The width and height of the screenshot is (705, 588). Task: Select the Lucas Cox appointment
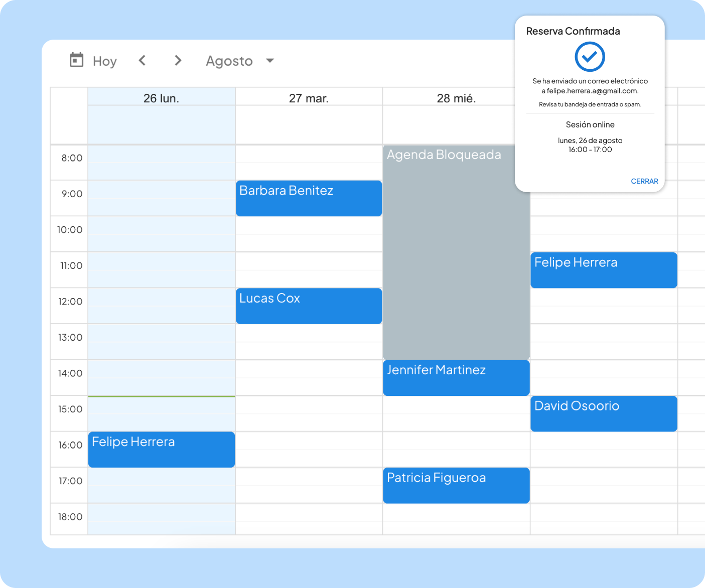pyautogui.click(x=309, y=306)
